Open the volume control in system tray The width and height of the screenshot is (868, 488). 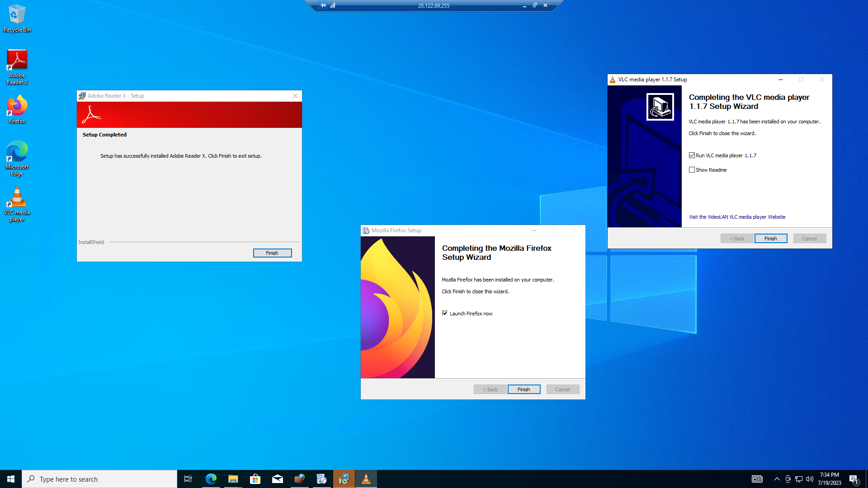pos(810,479)
